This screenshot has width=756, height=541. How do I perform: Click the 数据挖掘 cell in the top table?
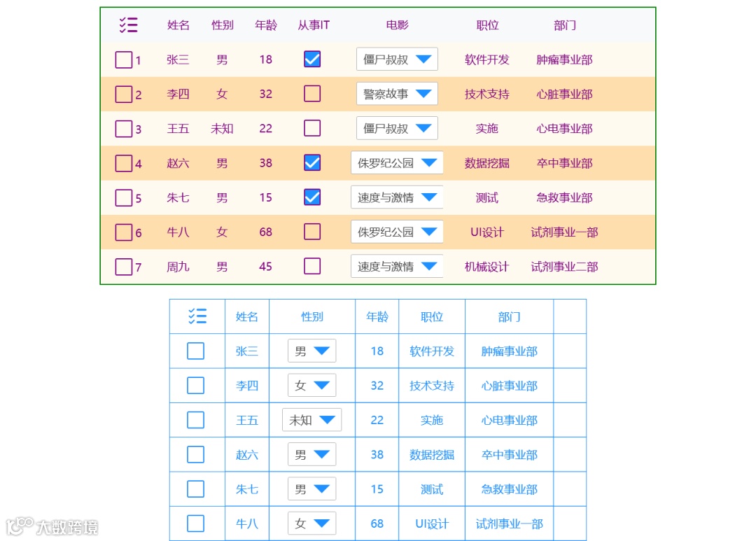(487, 163)
